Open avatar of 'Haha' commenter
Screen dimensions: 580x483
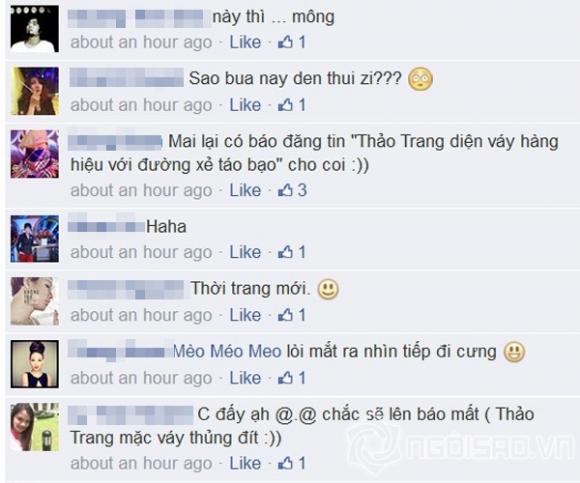click(x=35, y=239)
